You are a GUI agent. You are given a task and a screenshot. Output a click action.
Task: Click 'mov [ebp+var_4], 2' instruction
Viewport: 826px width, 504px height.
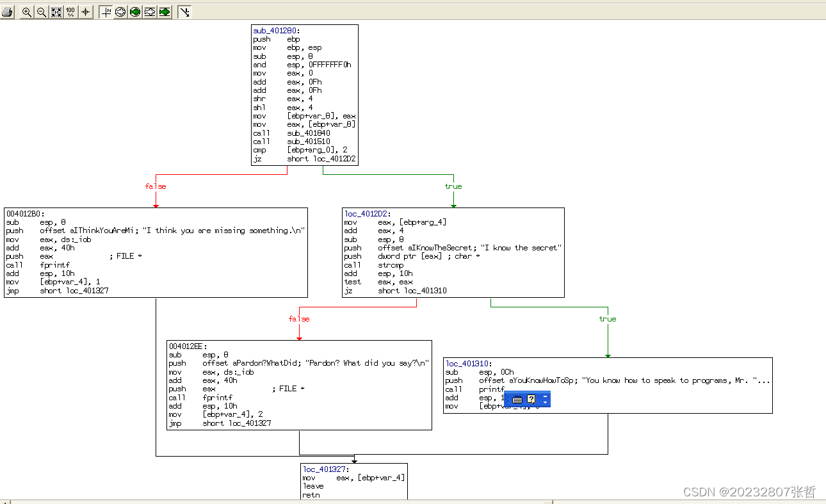[x=216, y=414]
